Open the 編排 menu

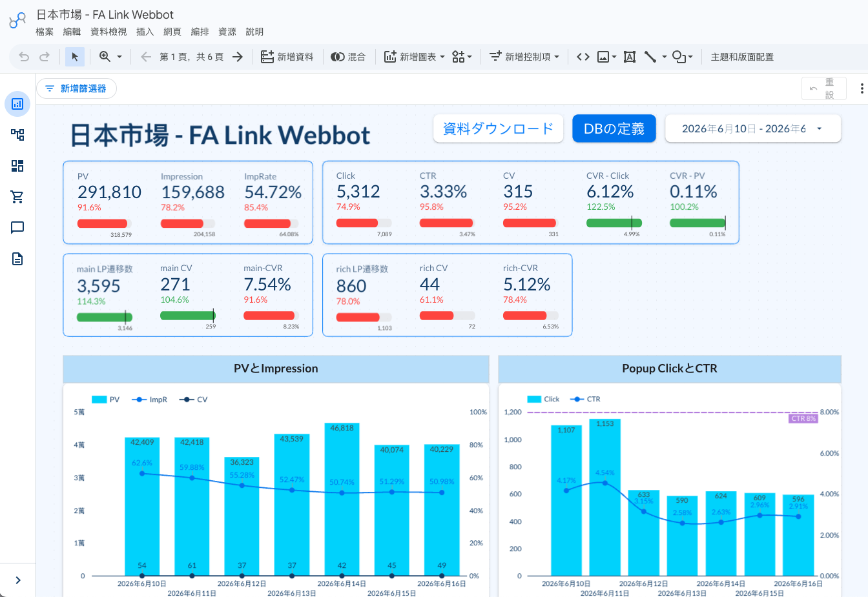point(200,32)
